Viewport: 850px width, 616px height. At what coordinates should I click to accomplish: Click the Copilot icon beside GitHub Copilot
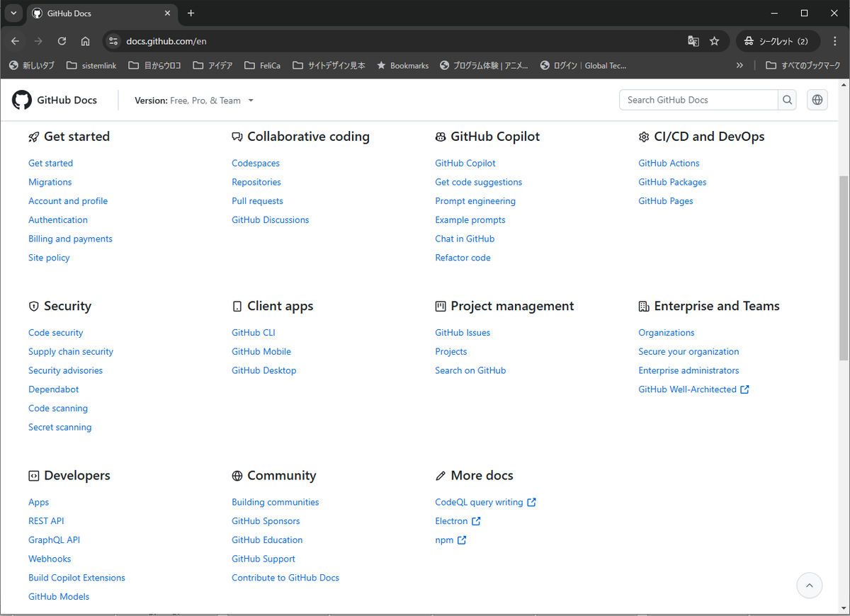440,137
